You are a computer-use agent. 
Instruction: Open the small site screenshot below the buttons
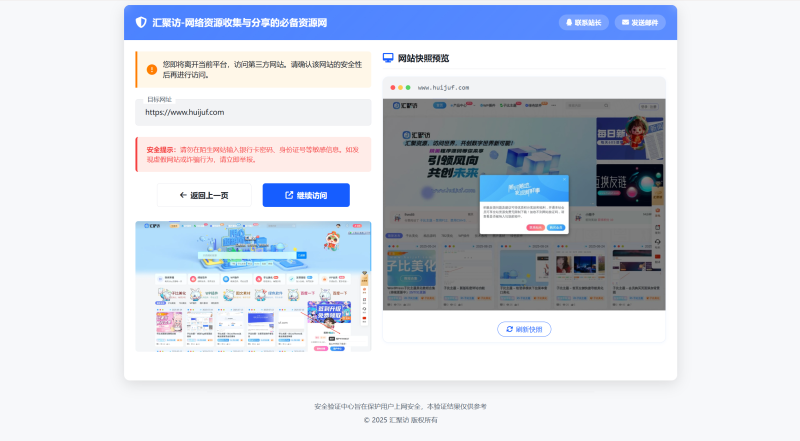tap(253, 286)
